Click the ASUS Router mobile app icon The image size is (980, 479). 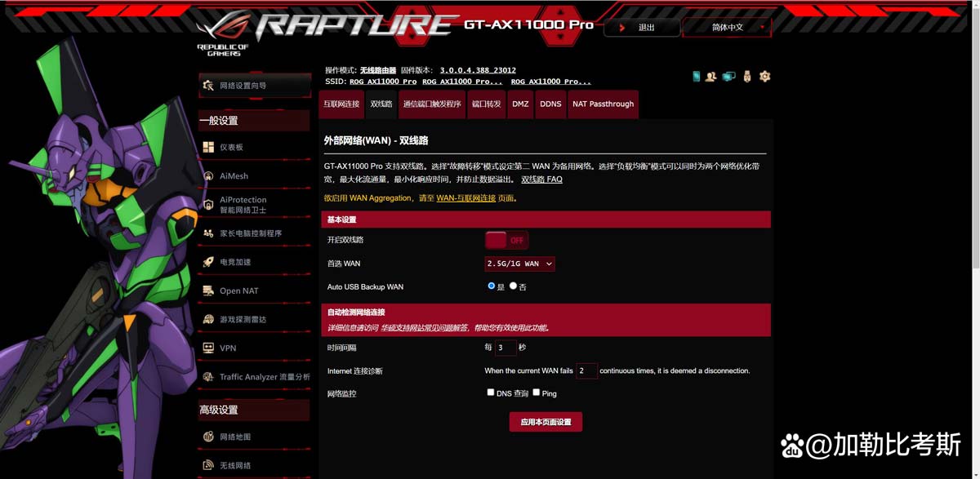tap(697, 77)
